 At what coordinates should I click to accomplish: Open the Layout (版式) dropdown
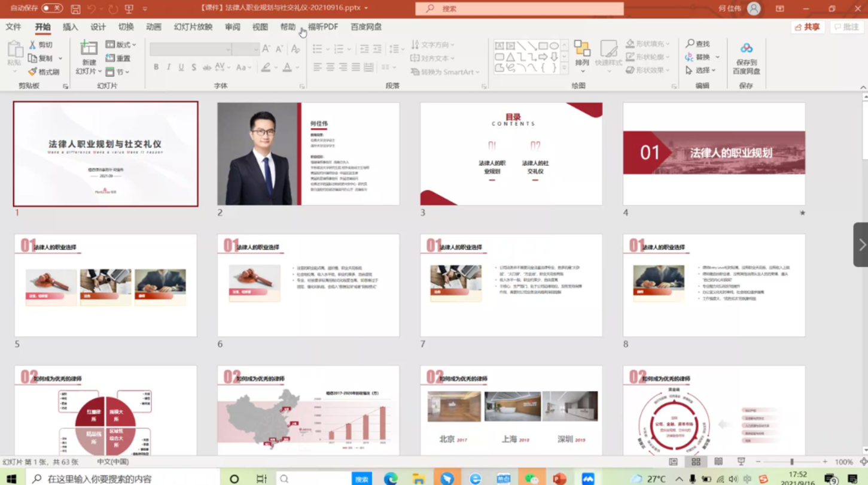coord(120,44)
